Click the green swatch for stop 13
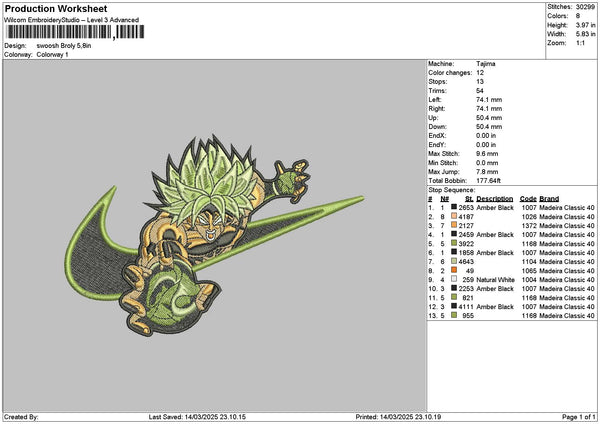 [x=455, y=315]
